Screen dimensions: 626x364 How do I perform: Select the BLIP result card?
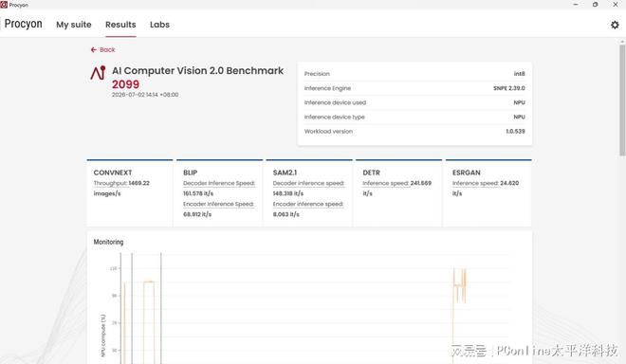tap(220, 193)
